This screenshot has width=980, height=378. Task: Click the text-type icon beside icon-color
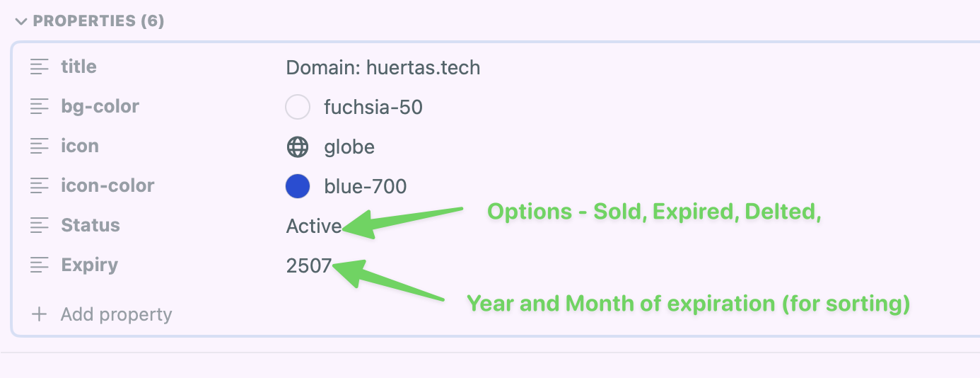pos(40,186)
